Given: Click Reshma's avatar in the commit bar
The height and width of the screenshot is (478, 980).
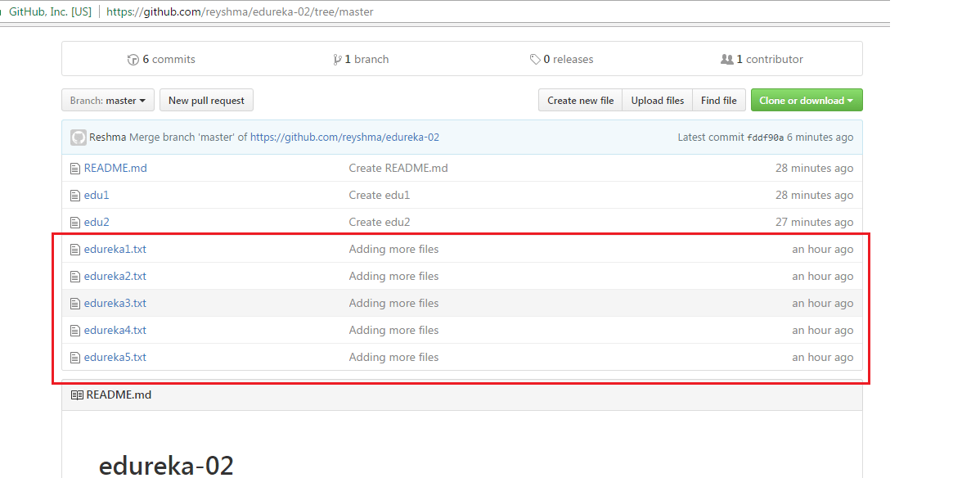Looking at the screenshot, I should (79, 138).
